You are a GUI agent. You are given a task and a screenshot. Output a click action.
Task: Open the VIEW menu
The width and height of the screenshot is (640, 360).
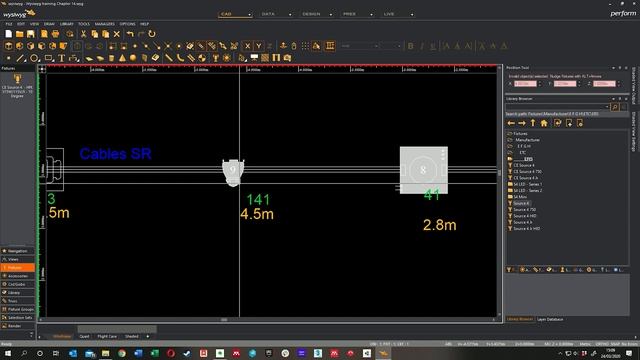(34, 24)
